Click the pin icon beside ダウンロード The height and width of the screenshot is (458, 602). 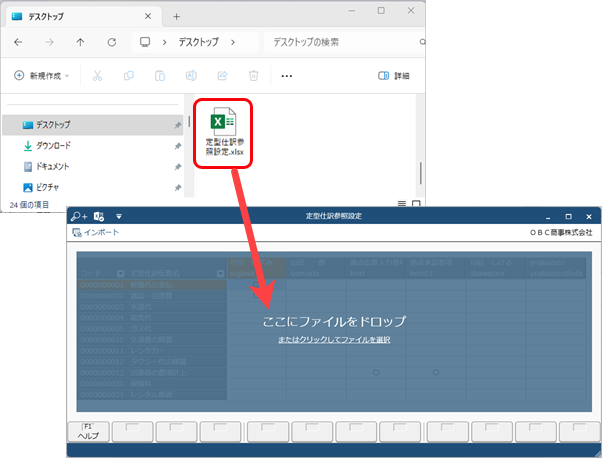pos(177,146)
